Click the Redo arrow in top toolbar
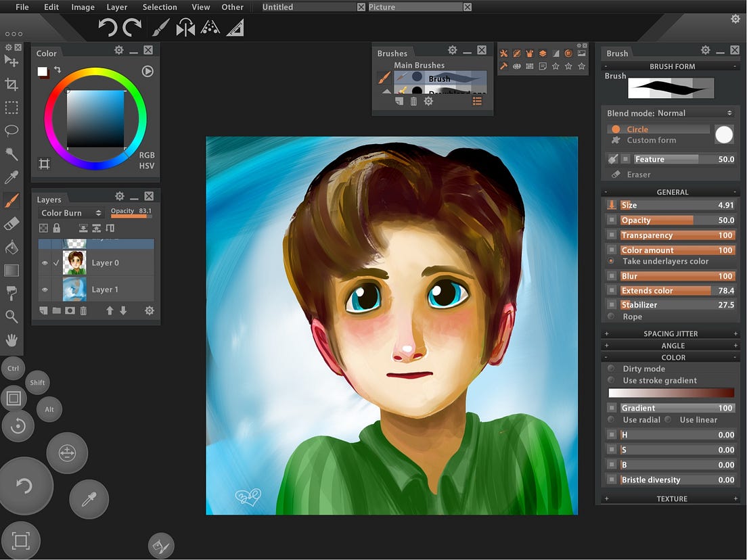The image size is (747, 560). (x=132, y=27)
